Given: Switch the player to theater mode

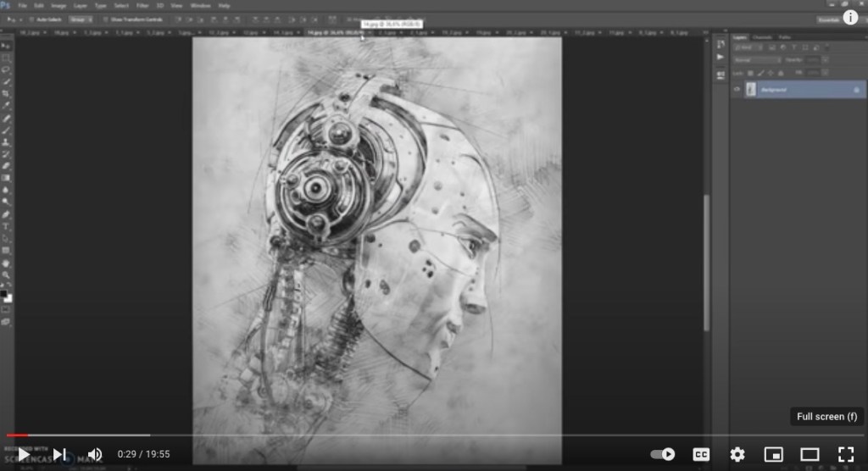Looking at the screenshot, I should pyautogui.click(x=810, y=455).
